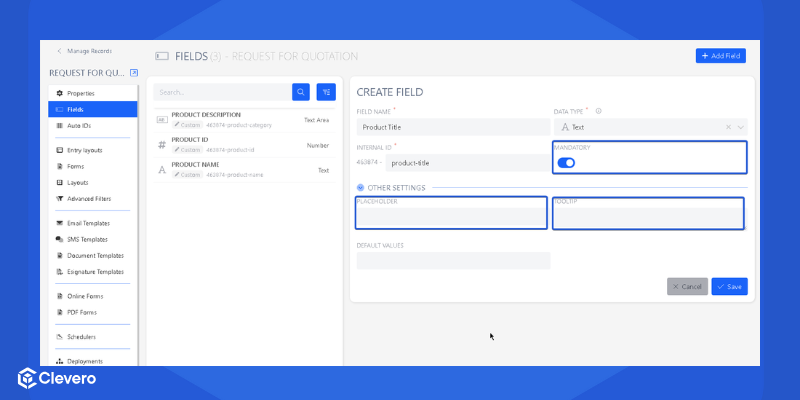Click the letter A icon of Product Name

(x=162, y=170)
